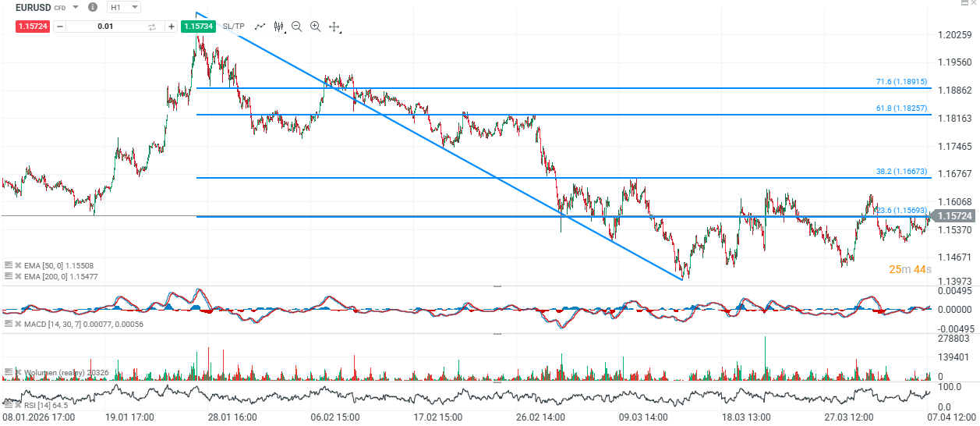Open the line drawing tools icon
The width and height of the screenshot is (980, 426).
tap(260, 27)
